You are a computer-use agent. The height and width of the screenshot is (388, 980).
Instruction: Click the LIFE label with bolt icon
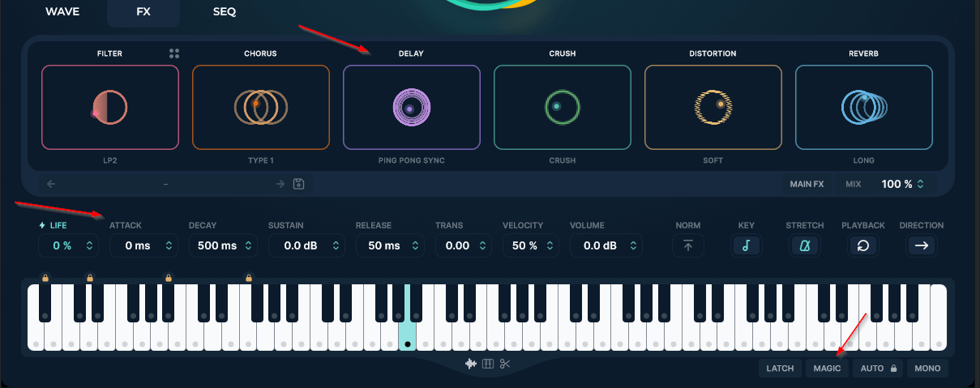pos(54,225)
